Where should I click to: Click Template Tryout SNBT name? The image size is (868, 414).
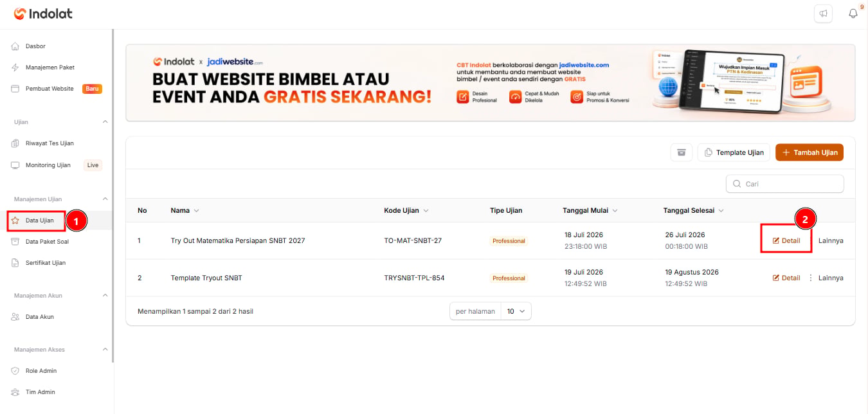[x=206, y=278]
